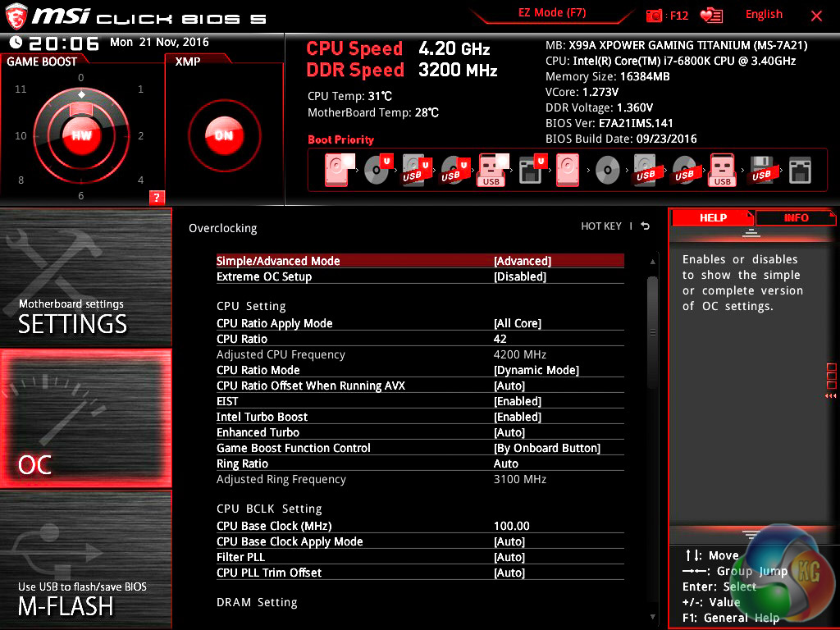Screen dimensions: 840x630
Task: Click the Boot Priority label
Action: pyautogui.click(x=340, y=139)
